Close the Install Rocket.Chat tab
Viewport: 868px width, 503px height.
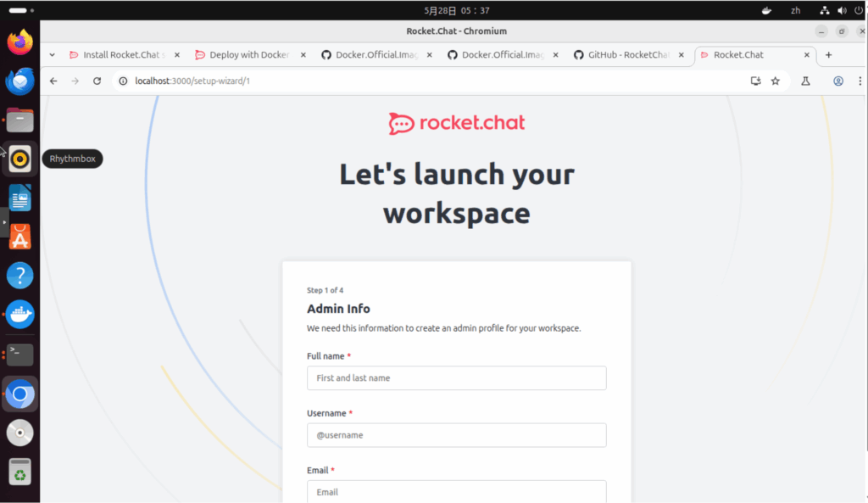click(x=177, y=55)
